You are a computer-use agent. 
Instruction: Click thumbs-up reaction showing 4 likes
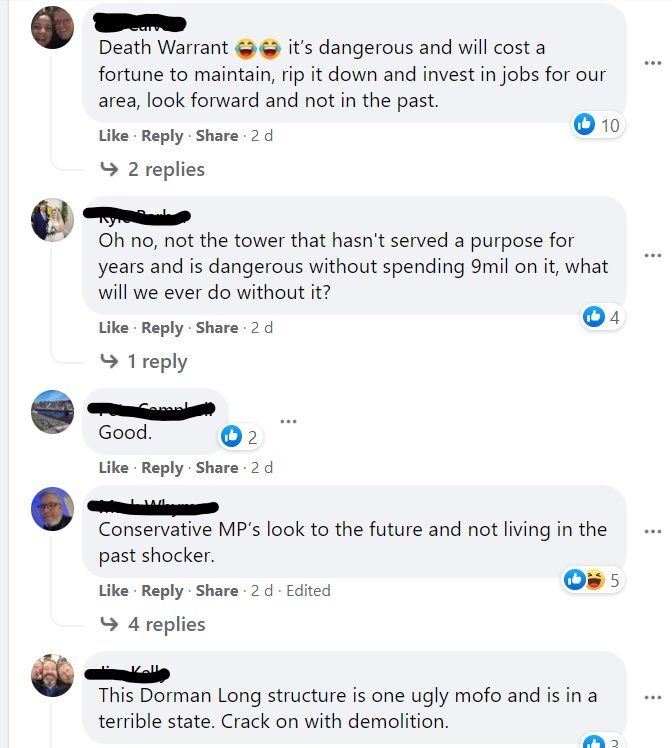click(x=602, y=317)
